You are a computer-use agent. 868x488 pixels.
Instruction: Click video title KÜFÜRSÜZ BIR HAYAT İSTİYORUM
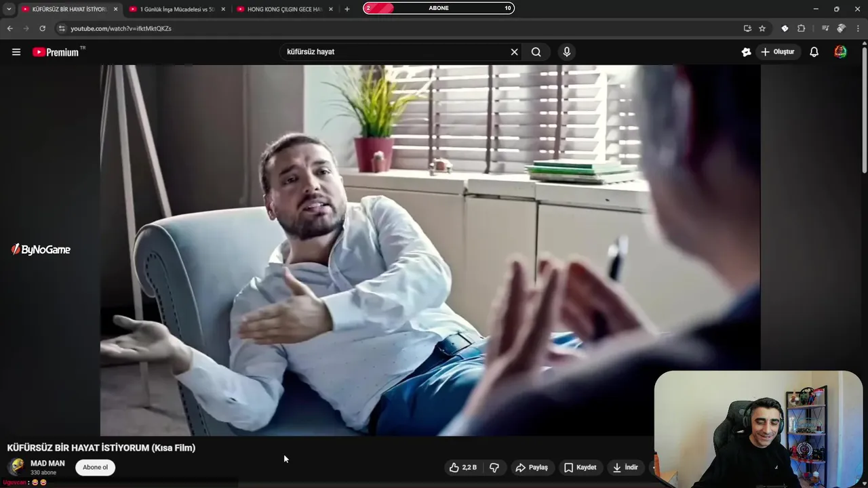click(x=101, y=448)
